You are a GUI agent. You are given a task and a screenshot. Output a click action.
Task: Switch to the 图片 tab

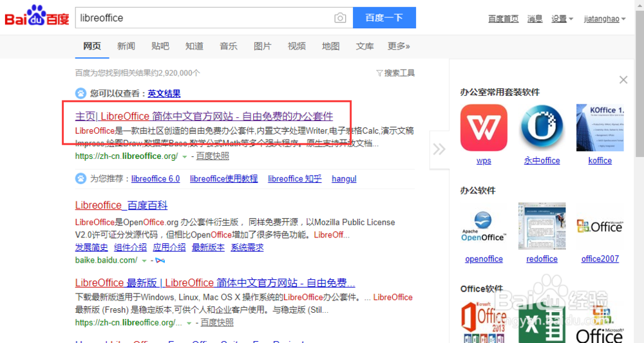pyautogui.click(x=263, y=46)
